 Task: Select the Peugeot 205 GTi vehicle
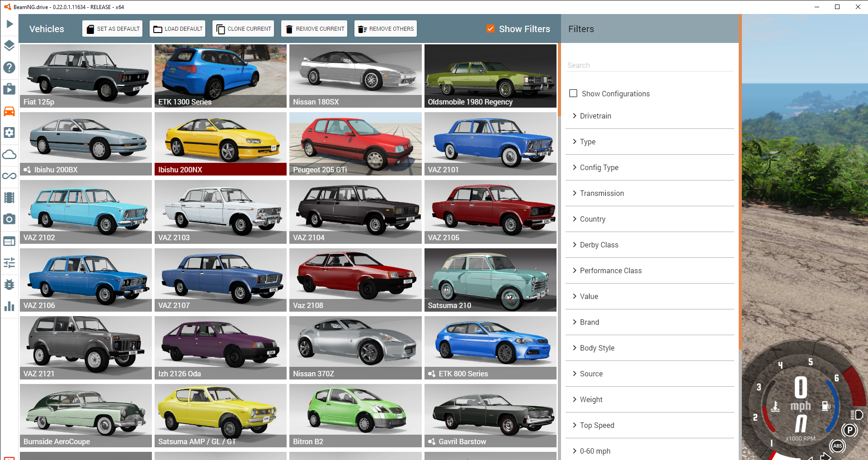pos(355,144)
